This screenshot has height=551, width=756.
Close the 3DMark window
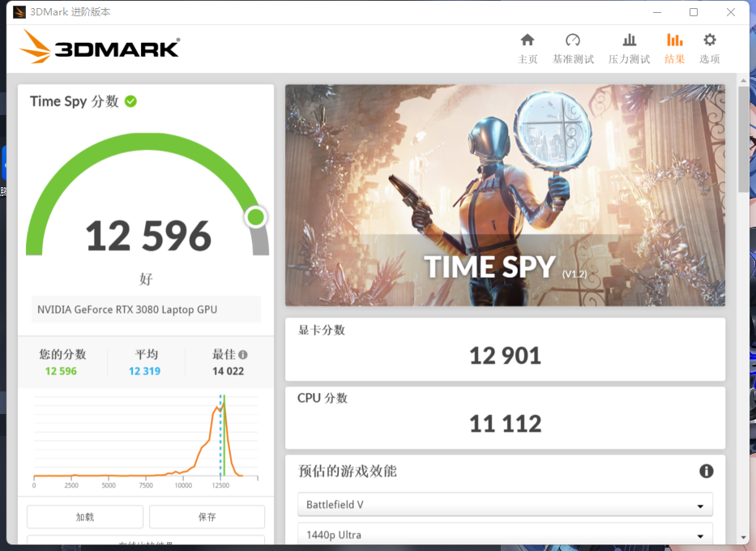point(730,12)
